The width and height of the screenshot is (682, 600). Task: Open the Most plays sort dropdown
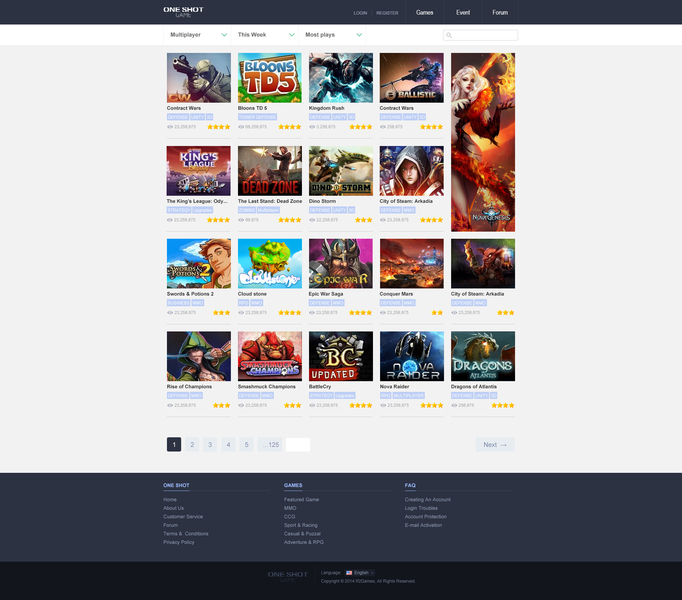point(332,35)
